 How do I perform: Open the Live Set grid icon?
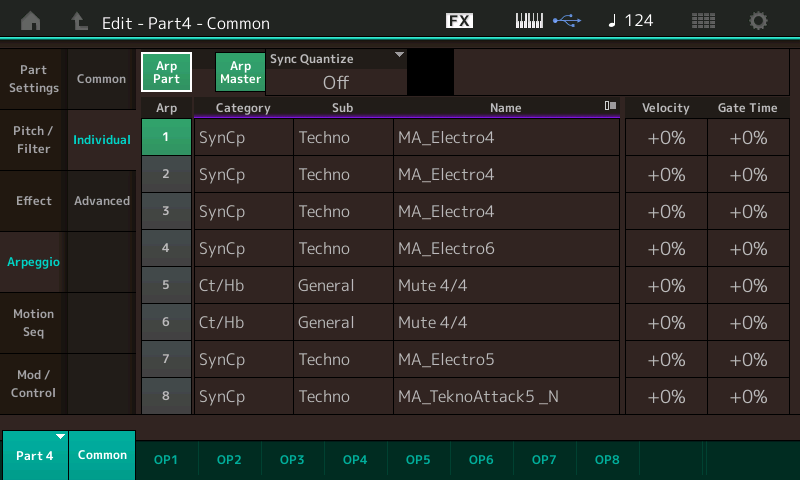tap(704, 21)
